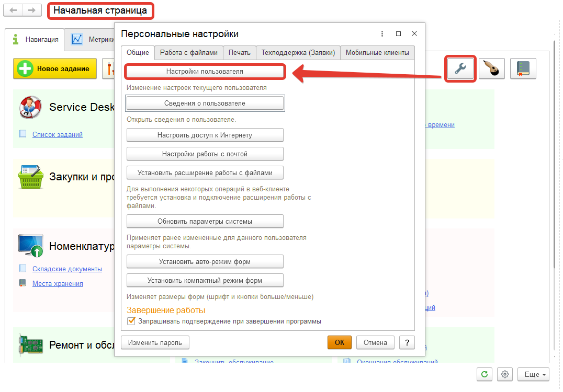The image size is (563, 392).
Task: Click the green refresh icon
Action: point(484,374)
